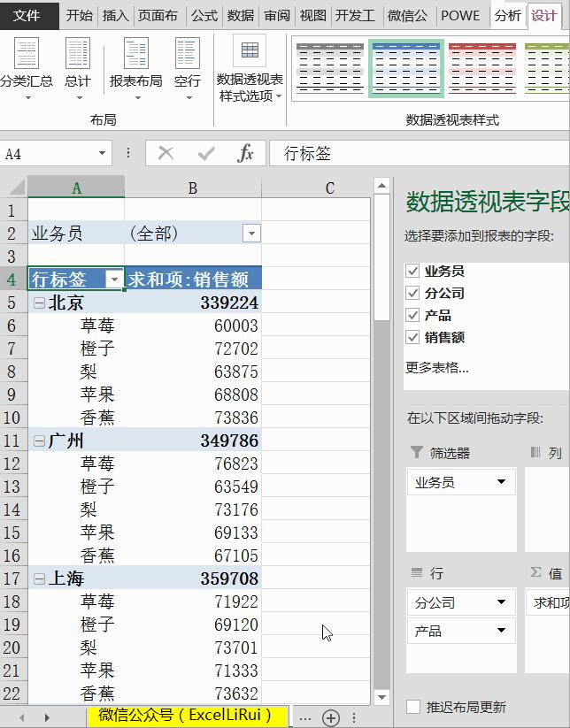Switch to the 审阅 tab
The image size is (570, 728).
(277, 15)
